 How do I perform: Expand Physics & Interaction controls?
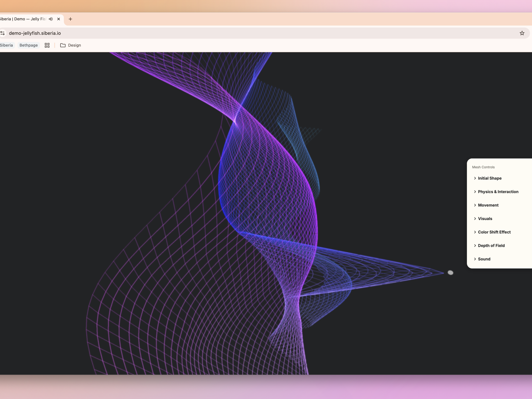[x=498, y=192]
